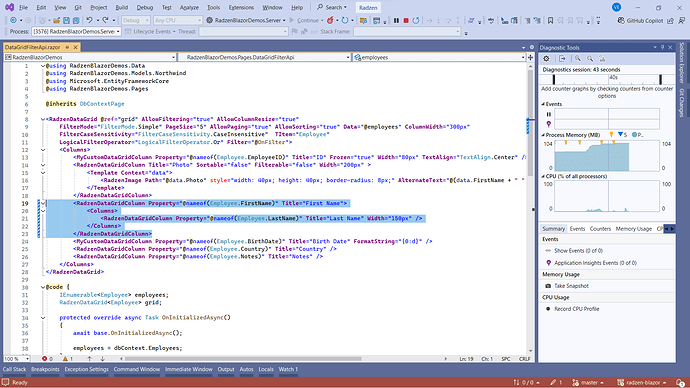Screen dimensions: 690x388
Task: Click the Search box in title bar
Action: [332, 7]
